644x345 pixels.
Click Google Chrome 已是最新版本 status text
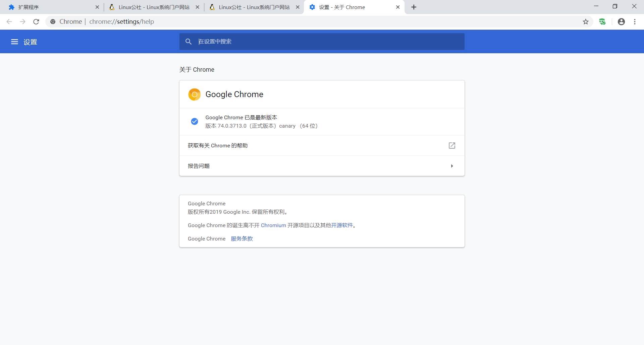241,118
